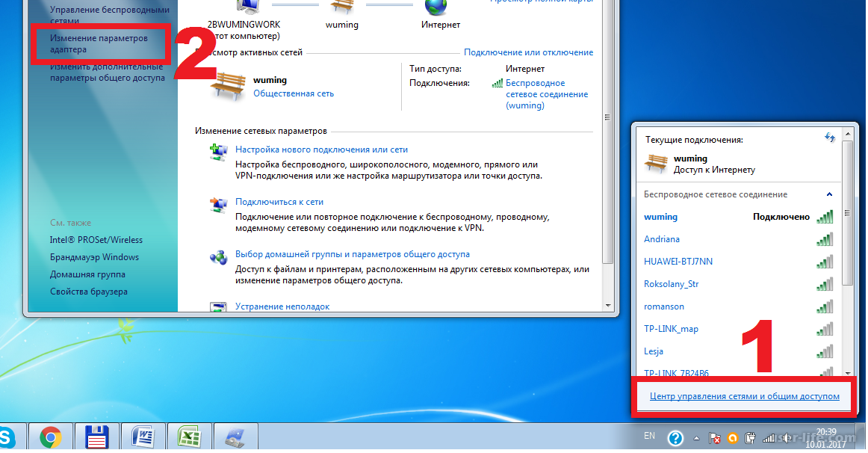The width and height of the screenshot is (868, 453).
Task: Show hidden tray icons arrow
Action: pyautogui.click(x=696, y=439)
